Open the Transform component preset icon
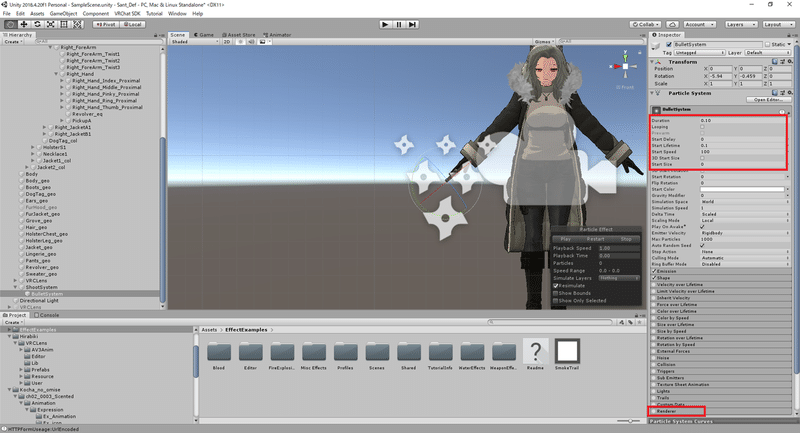 (782, 61)
